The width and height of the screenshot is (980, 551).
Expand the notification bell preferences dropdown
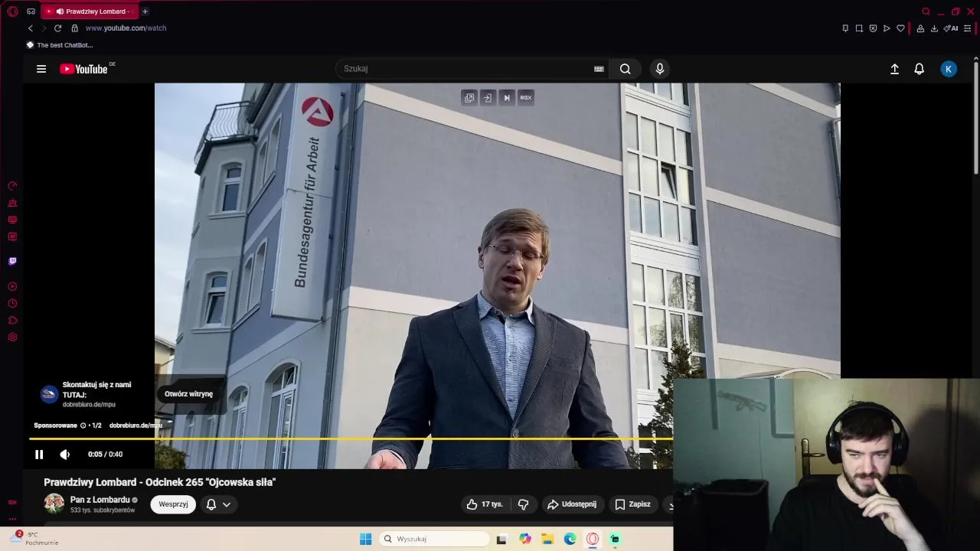pyautogui.click(x=227, y=504)
